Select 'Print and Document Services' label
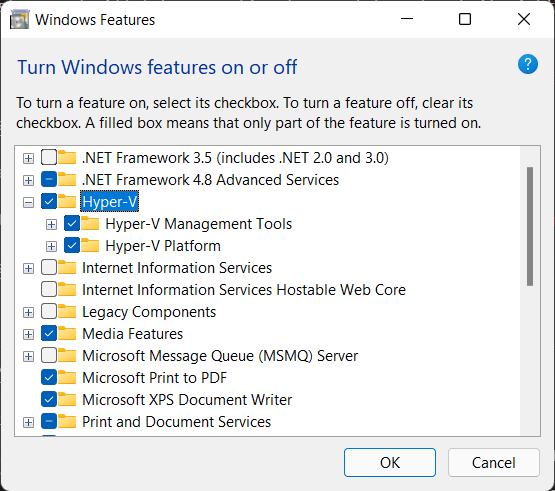This screenshot has width=555, height=491. point(177,422)
